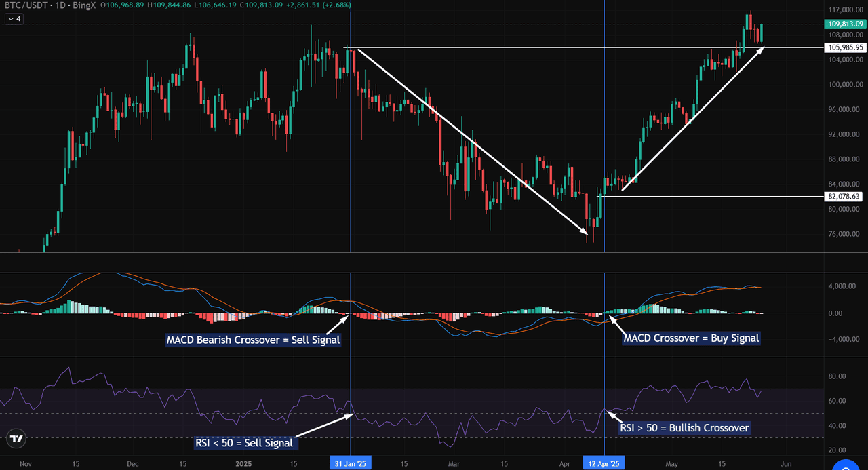This screenshot has height=470, width=868.
Task: Click the BTC/USDT symbol title
Action: pyautogui.click(x=27, y=5)
